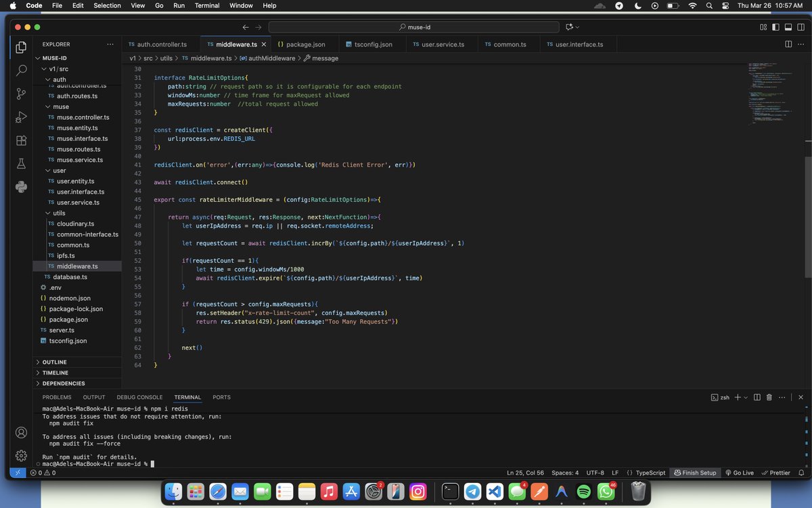
Task: Kill terminal with the trash icon
Action: [769, 398]
